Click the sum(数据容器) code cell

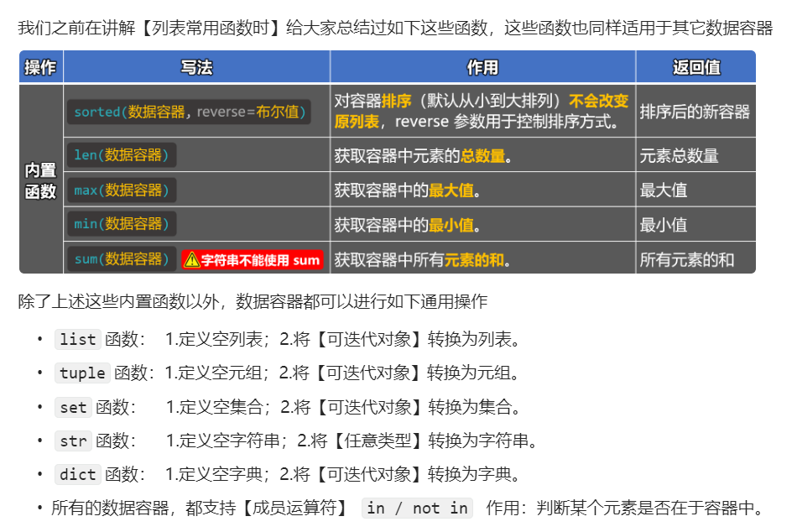122,259
